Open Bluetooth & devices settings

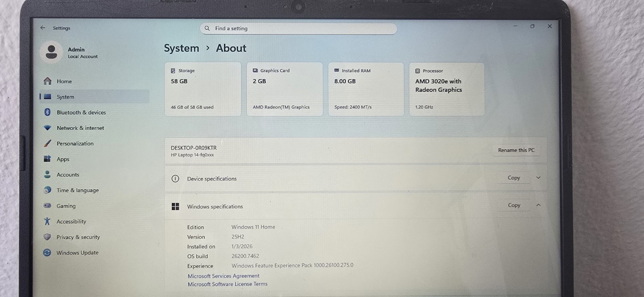pos(95,112)
